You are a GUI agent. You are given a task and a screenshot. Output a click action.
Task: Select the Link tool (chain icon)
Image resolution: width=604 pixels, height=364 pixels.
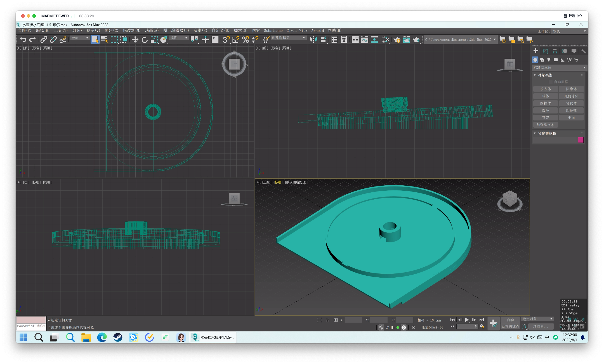click(44, 39)
